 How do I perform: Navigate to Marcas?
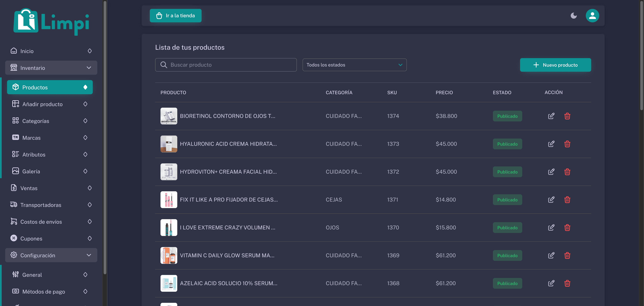(50, 138)
